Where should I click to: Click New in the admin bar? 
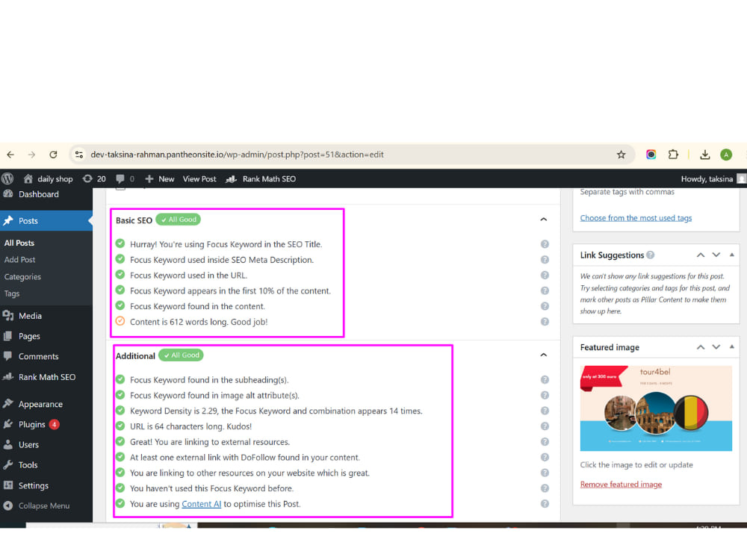(x=160, y=179)
